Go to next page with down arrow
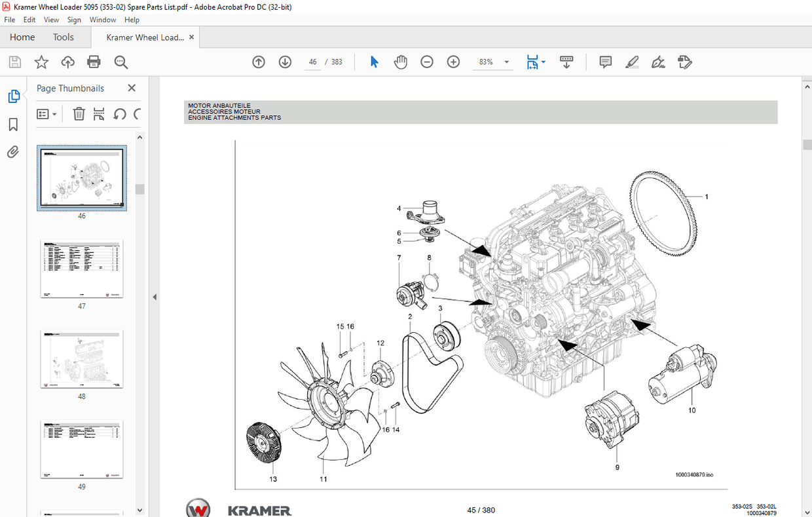812x517 pixels. pyautogui.click(x=285, y=62)
